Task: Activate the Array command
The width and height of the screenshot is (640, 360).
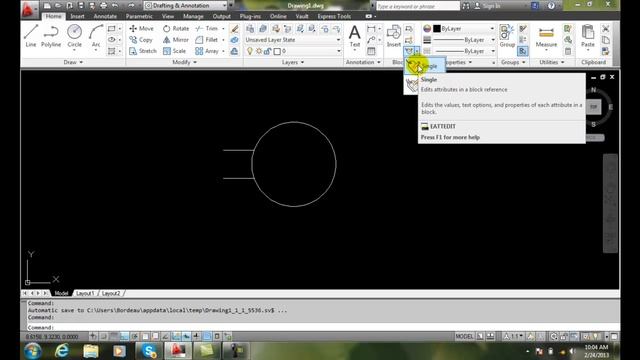Action: 207,51
